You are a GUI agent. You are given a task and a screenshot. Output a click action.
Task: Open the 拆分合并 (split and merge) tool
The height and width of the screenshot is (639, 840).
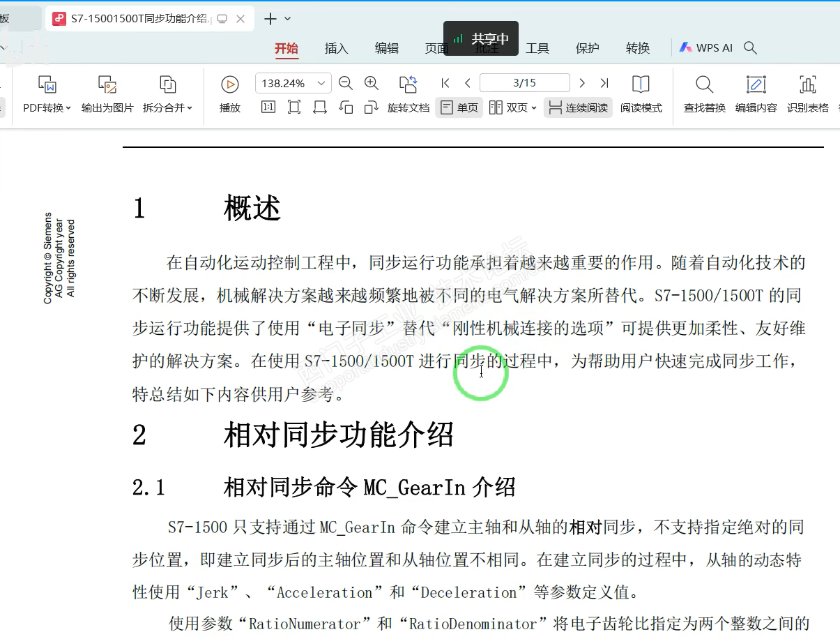167,94
